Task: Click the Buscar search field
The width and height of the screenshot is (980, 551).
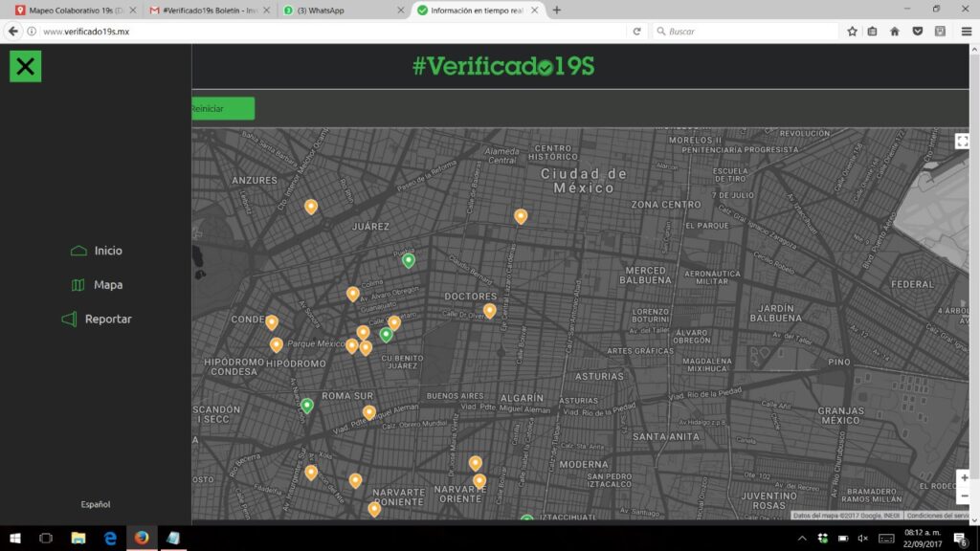Action: pyautogui.click(x=746, y=32)
